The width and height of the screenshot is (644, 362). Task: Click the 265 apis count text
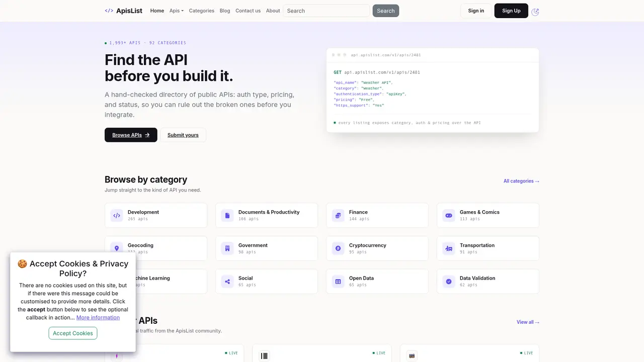138,219
